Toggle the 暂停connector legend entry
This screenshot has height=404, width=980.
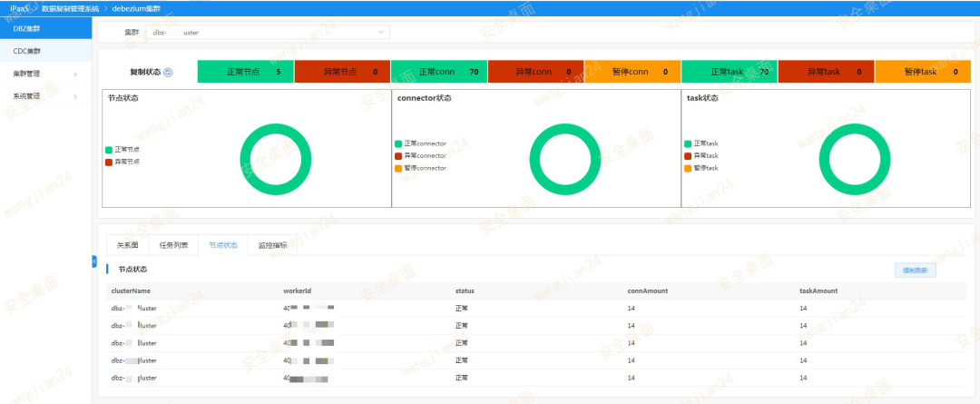click(x=421, y=168)
